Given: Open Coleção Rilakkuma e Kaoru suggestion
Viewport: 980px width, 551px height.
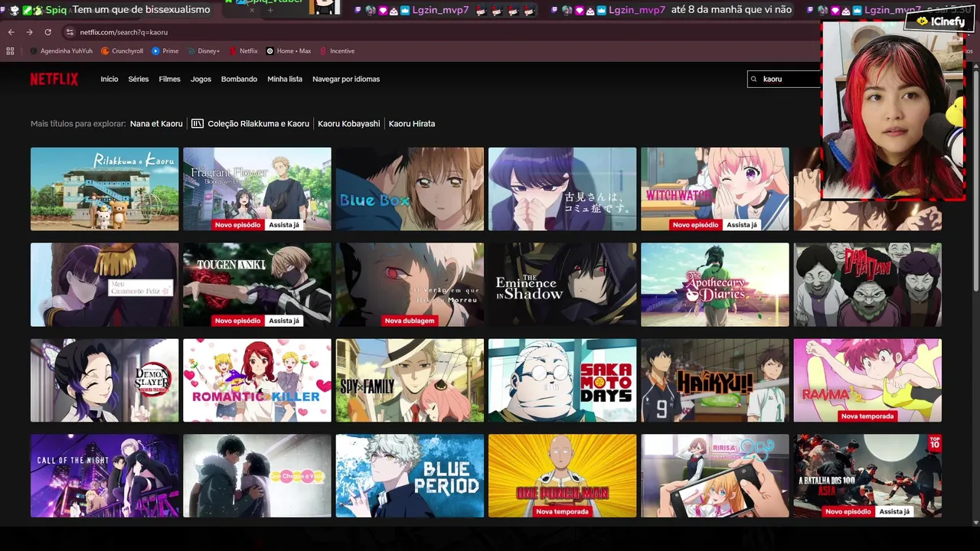Looking at the screenshot, I should coord(259,123).
